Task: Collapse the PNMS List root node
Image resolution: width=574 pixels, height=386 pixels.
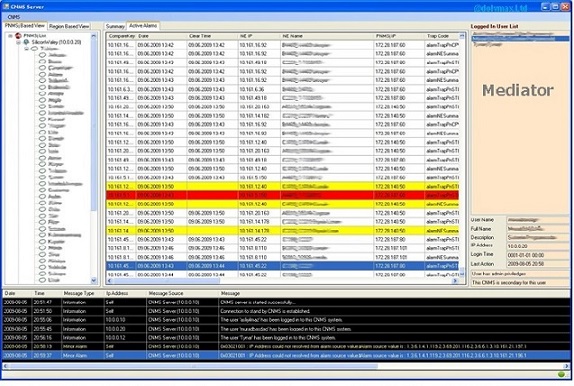Action: click(11, 36)
